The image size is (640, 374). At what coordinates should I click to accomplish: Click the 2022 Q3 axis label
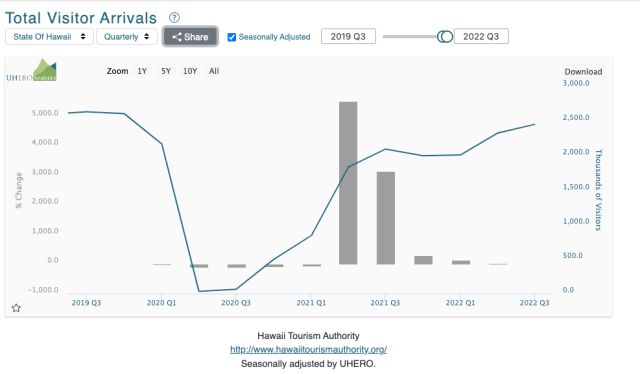[534, 303]
